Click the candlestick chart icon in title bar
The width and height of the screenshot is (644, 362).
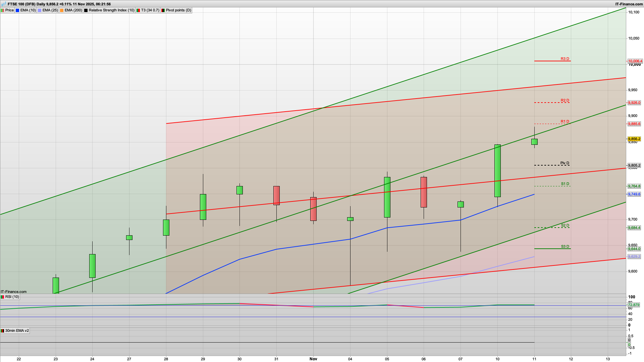[x=4, y=4]
